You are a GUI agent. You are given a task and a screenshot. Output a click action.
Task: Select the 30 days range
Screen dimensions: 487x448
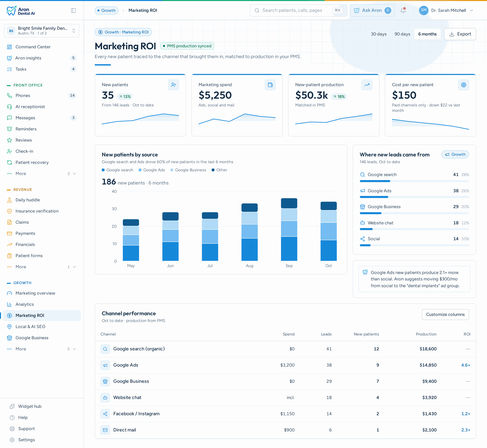click(379, 34)
